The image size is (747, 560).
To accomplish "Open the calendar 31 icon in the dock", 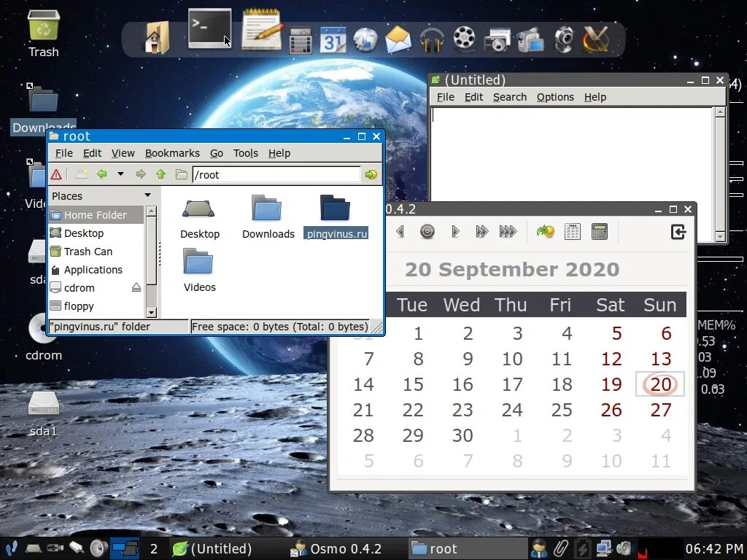I will click(x=333, y=40).
